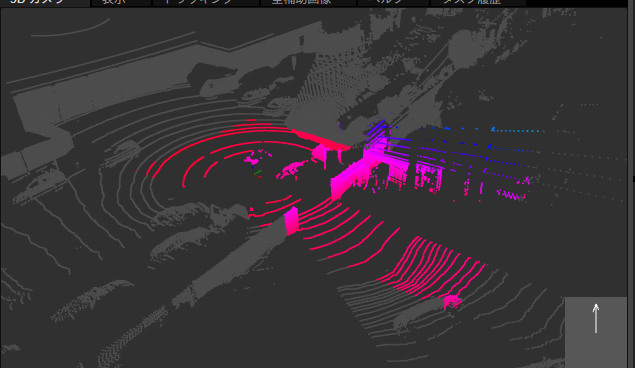Select the pink vehicle-shaped point cluster
635x368 pixels.
[291, 170]
